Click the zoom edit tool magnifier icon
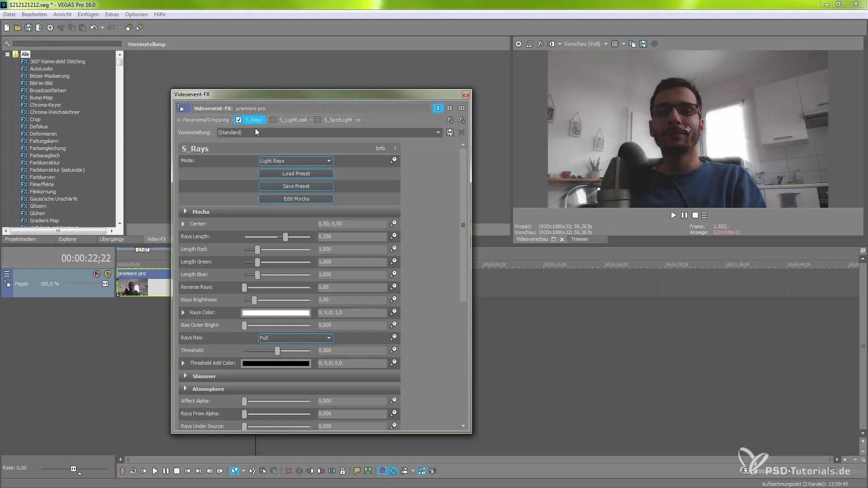This screenshot has height=488, width=868. tap(274, 471)
